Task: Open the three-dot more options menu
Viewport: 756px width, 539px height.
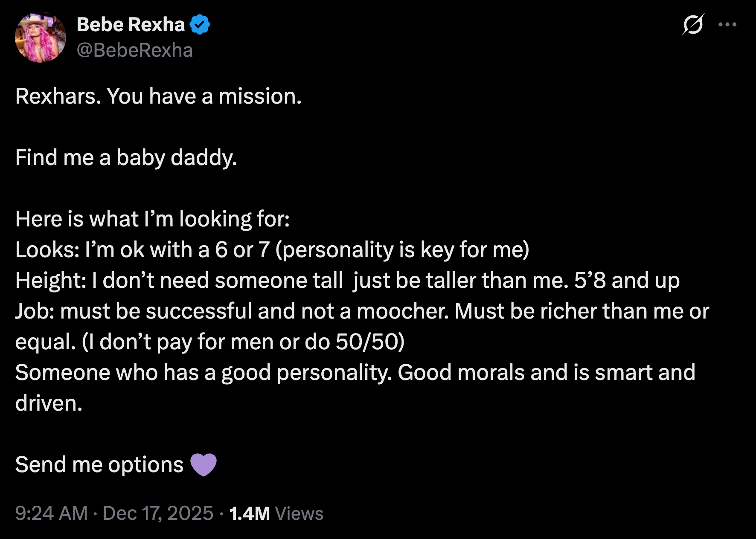Action: tap(727, 25)
